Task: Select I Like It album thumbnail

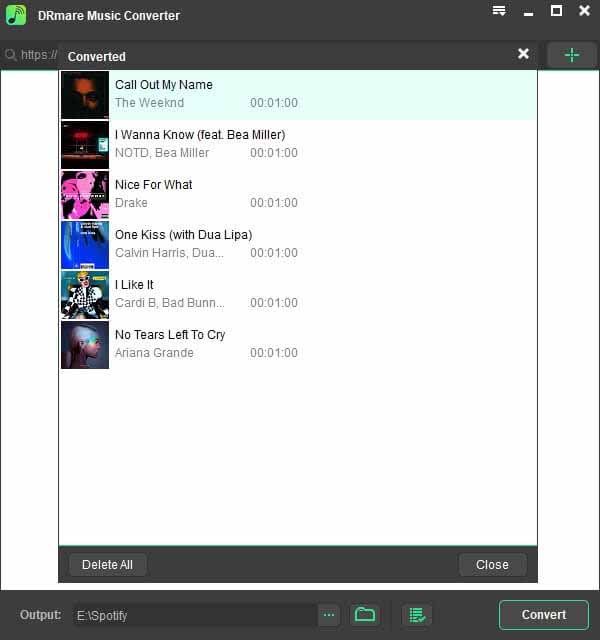Action: coord(85,295)
